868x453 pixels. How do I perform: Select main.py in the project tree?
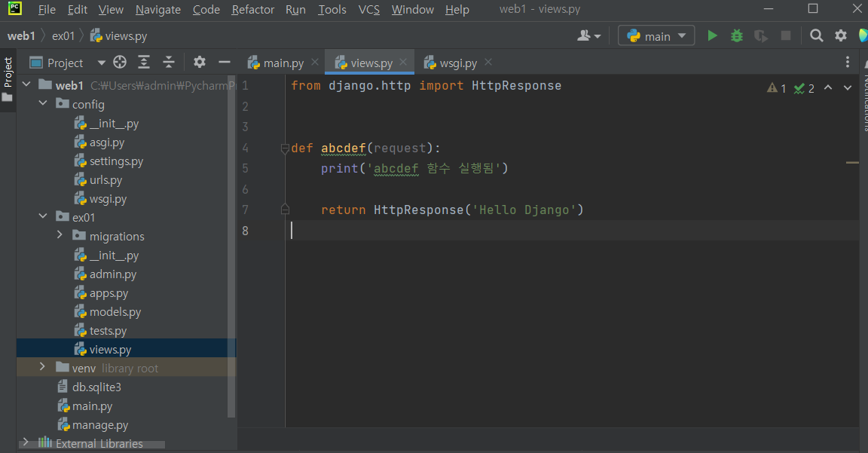pyautogui.click(x=84, y=406)
